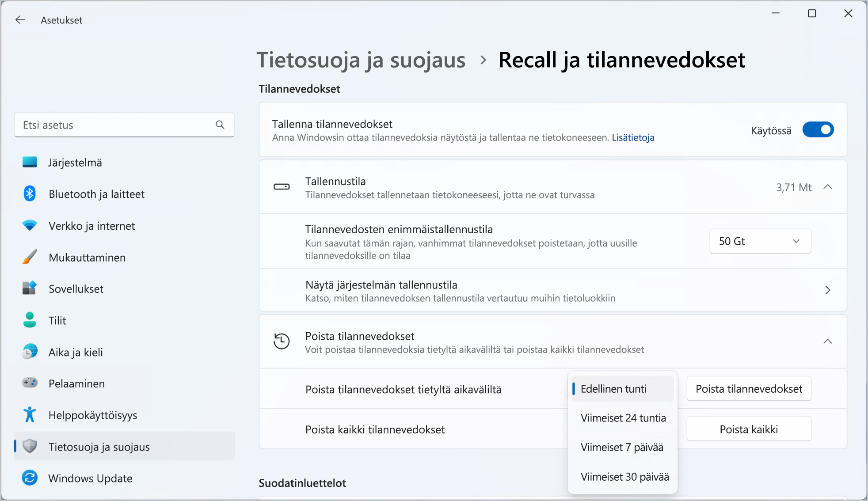Click the Poista kaikki button
The image size is (868, 501).
click(x=749, y=429)
